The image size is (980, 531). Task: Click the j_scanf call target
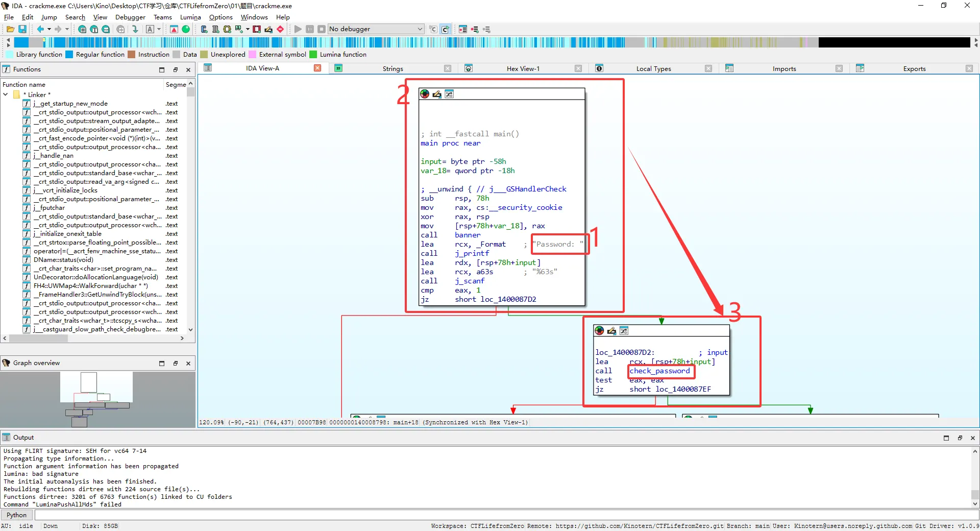(x=470, y=281)
